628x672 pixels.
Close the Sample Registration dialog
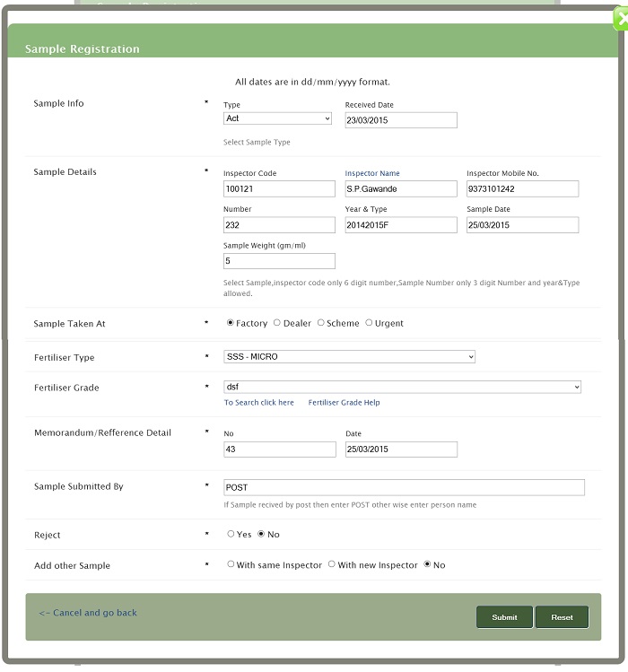point(621,18)
